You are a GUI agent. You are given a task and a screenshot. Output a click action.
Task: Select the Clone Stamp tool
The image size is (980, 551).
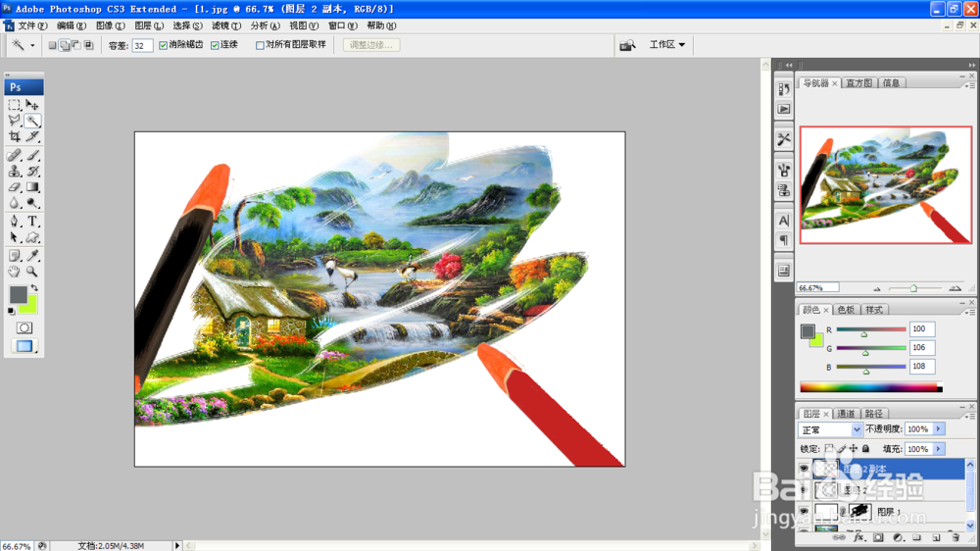click(15, 171)
